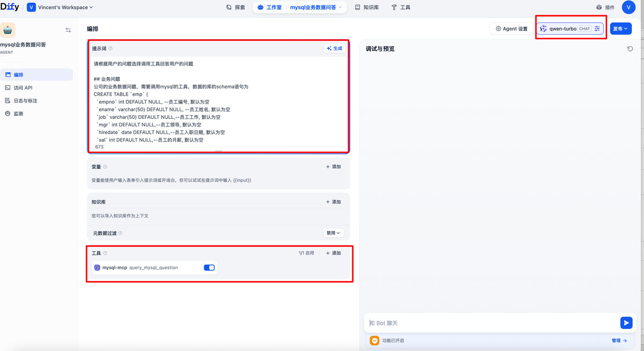Image resolution: width=644 pixels, height=351 pixels.
Task: Click the CHAT mode badge
Action: [x=584, y=29]
